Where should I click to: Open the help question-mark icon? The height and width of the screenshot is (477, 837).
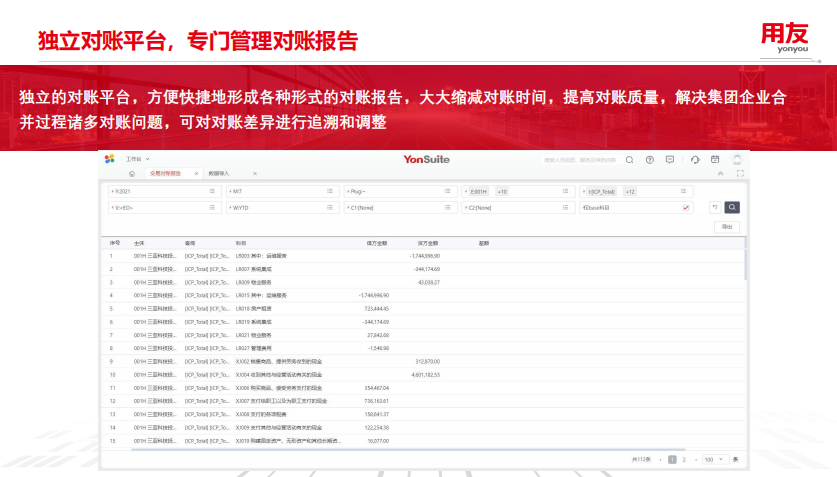(x=650, y=160)
